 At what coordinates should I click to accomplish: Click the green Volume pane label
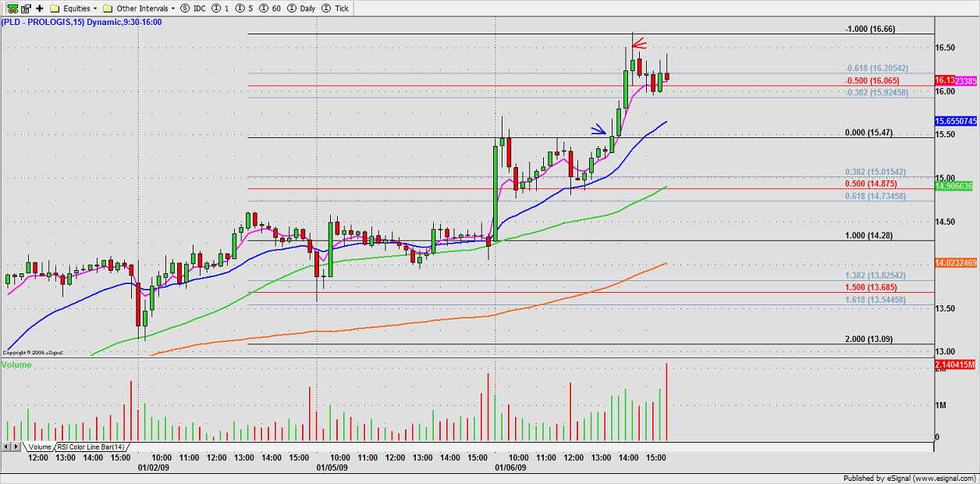(x=16, y=365)
